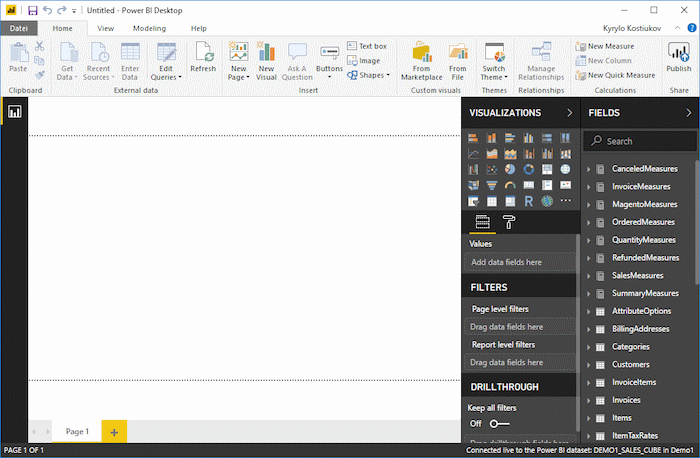Select the line chart visual

coord(473,154)
